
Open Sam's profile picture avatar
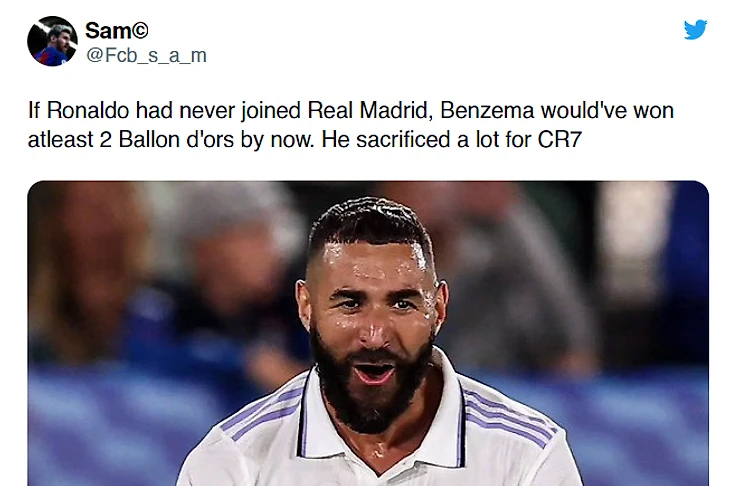[52, 42]
